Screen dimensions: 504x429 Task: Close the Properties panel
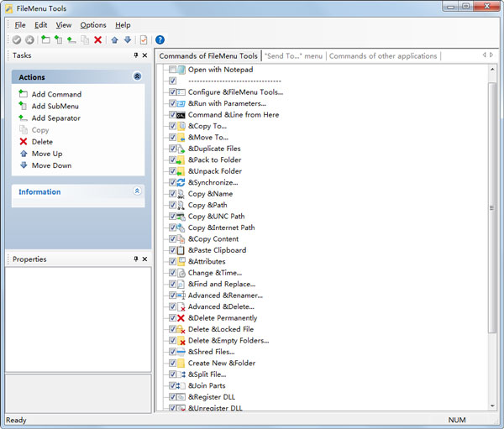click(144, 259)
